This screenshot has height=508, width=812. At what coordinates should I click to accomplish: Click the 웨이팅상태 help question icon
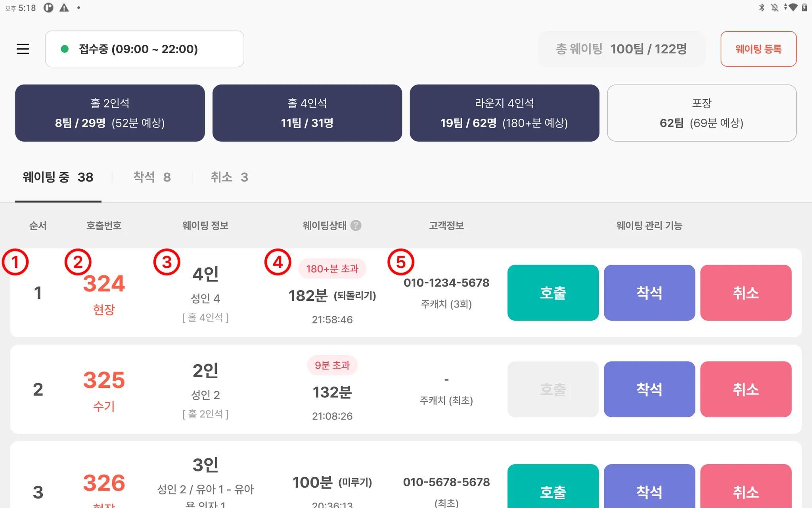point(356,225)
